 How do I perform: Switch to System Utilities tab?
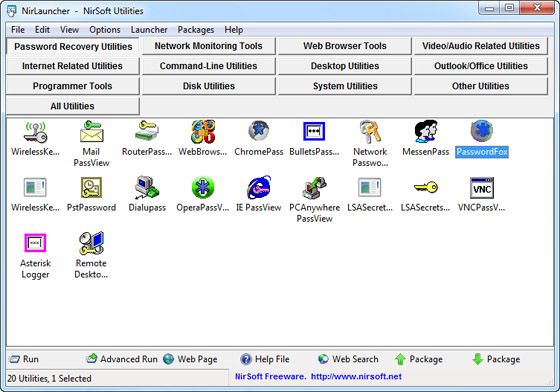[x=345, y=86]
